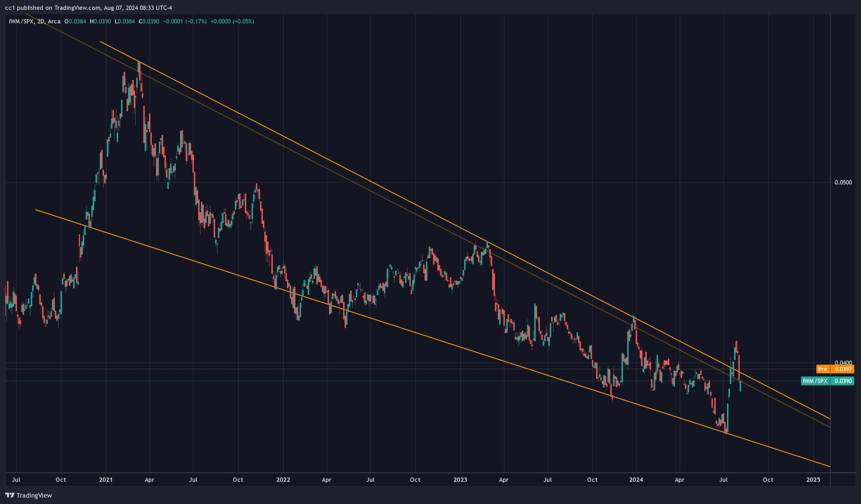Click the 2024 label on time axis
Image resolution: width=861 pixels, height=504 pixels.
pos(636,479)
